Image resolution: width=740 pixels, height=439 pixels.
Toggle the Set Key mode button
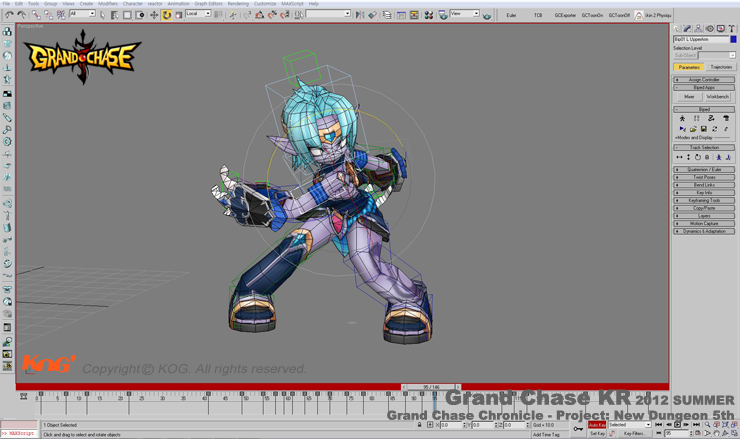tap(597, 434)
